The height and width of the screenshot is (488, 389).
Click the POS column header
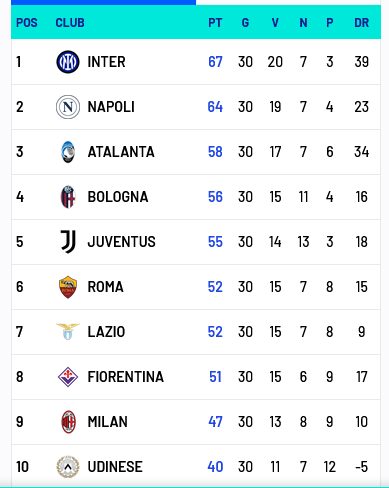click(x=27, y=23)
